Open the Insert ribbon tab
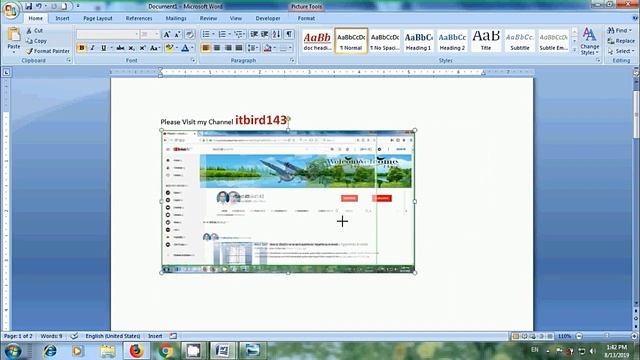 coord(62,18)
